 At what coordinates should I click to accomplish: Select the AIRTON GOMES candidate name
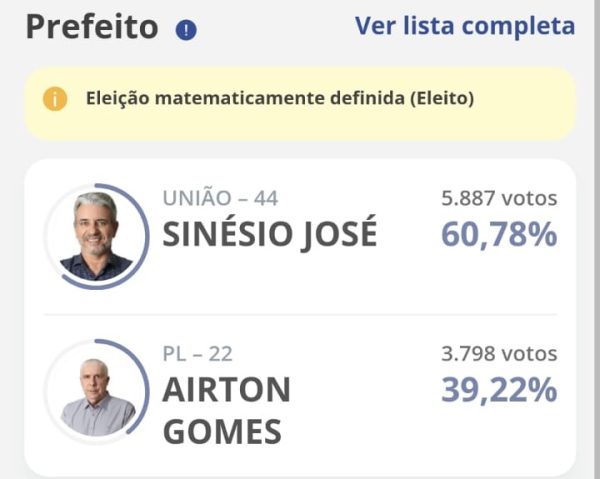tap(226, 410)
